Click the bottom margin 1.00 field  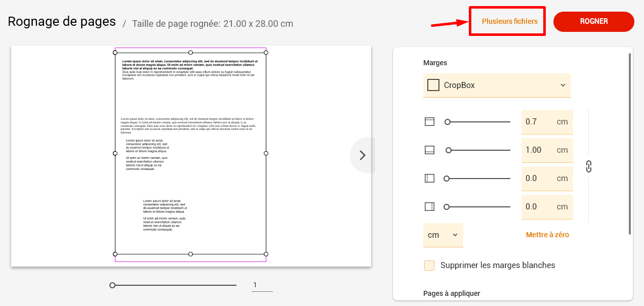tap(547, 150)
